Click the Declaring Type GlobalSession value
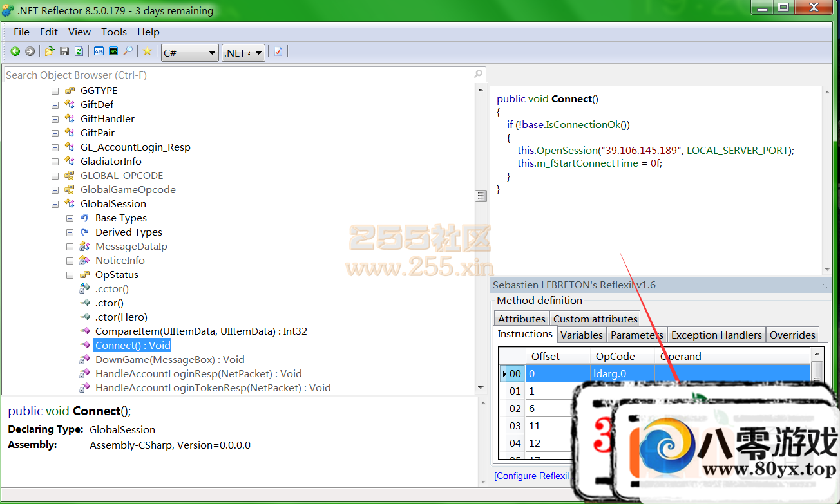This screenshot has height=504, width=840. (122, 429)
